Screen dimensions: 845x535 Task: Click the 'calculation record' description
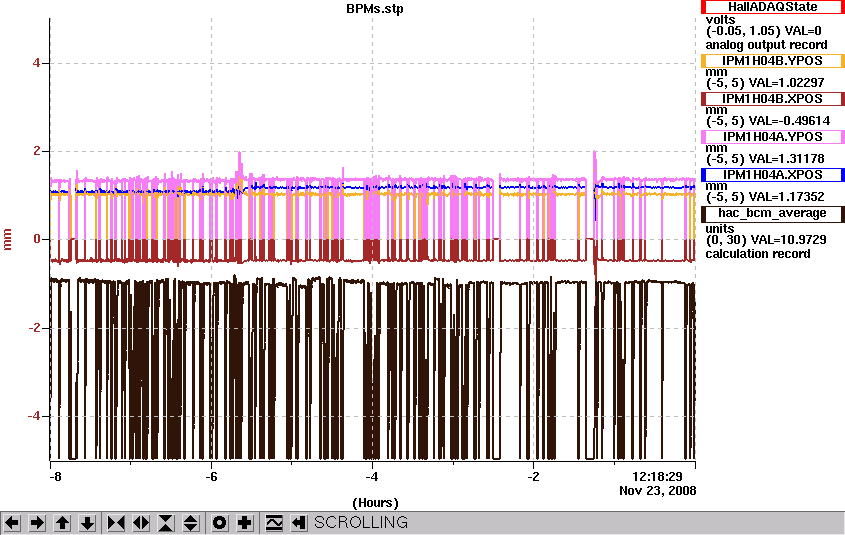[758, 254]
